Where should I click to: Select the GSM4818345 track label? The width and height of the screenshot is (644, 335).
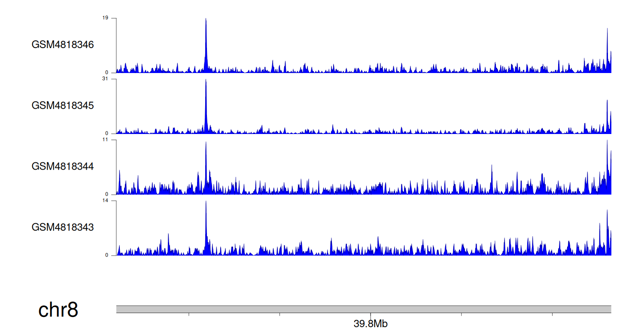point(63,106)
